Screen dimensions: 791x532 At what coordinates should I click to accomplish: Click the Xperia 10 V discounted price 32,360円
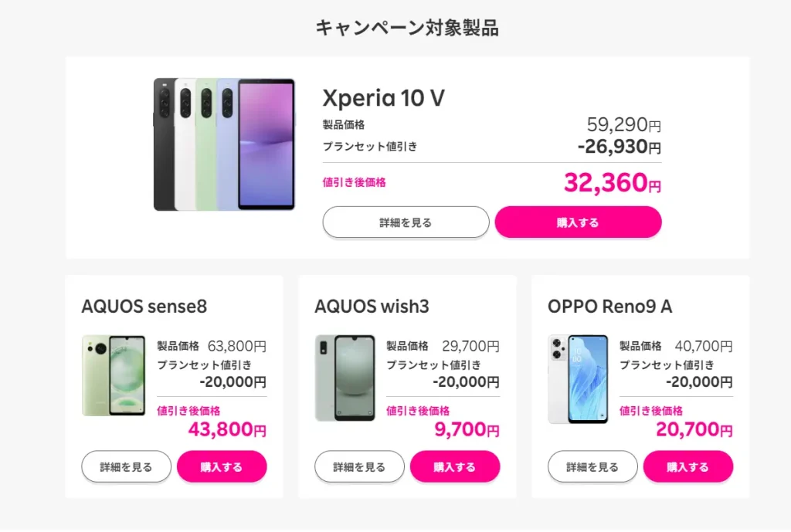[x=612, y=182]
